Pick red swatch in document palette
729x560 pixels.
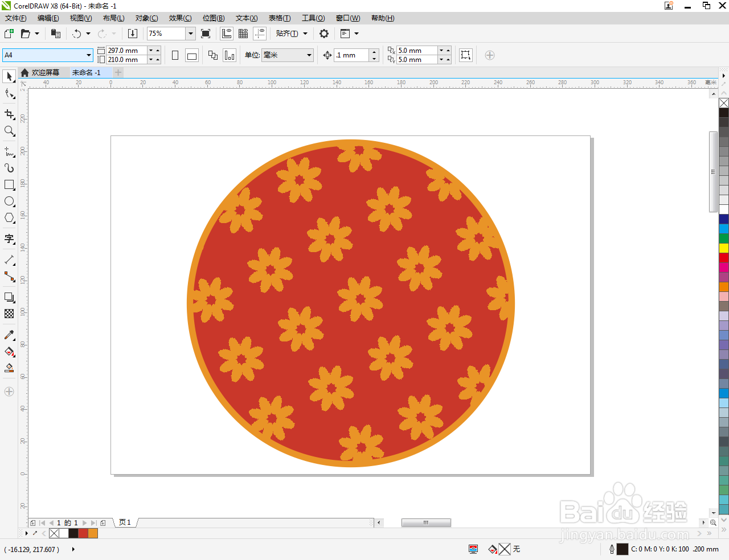pos(83,533)
